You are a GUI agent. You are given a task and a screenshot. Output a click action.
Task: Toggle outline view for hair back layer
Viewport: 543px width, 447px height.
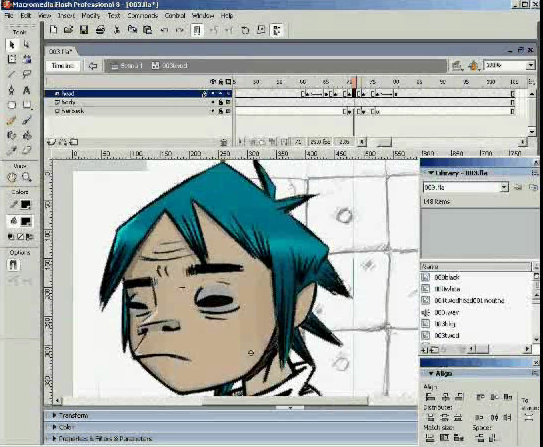coord(228,111)
